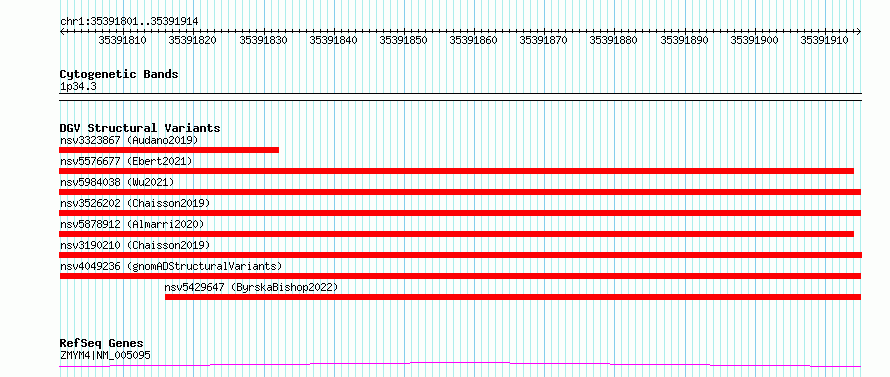This screenshot has height=377, width=890.
Task: Open variant nsv3526202 (Chaisson2019) label
Action: (x=135, y=203)
